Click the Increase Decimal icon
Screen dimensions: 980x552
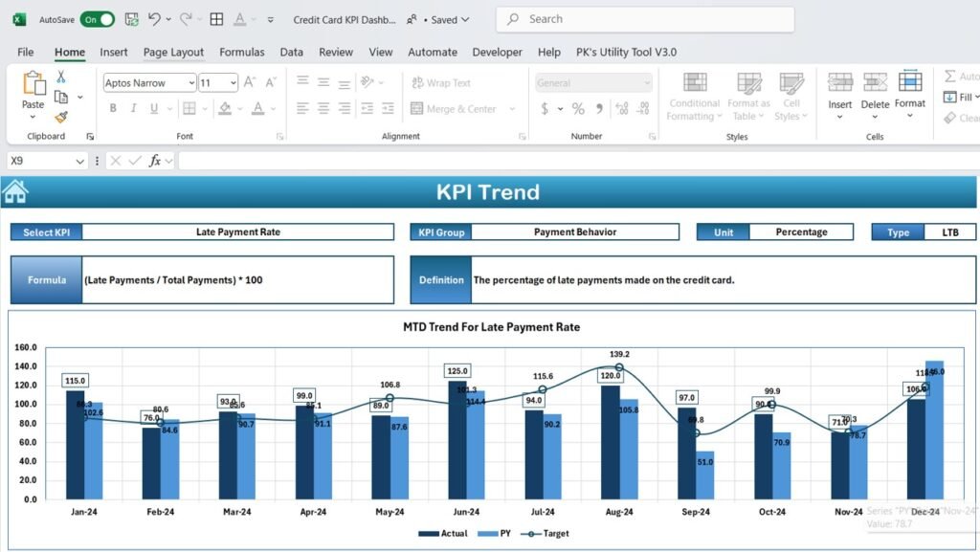(x=620, y=108)
